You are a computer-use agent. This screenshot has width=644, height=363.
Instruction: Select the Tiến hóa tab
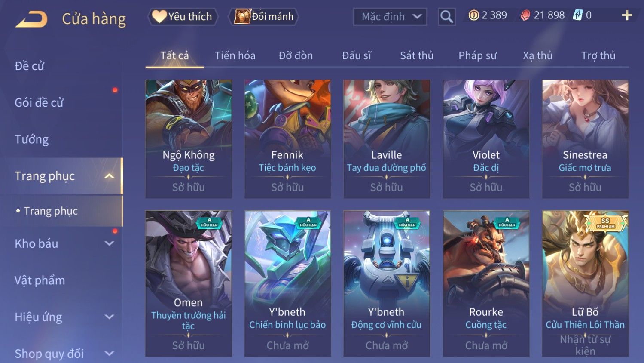tap(235, 55)
